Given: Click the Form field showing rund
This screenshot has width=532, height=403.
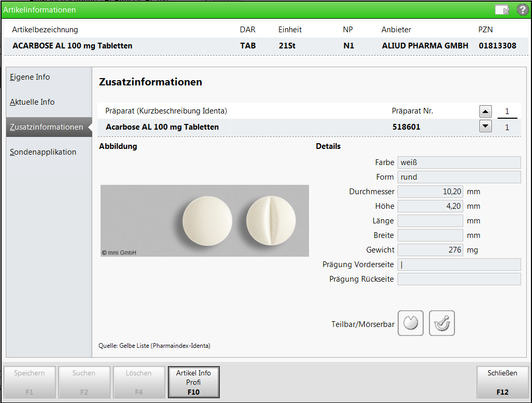Looking at the screenshot, I should point(459,177).
